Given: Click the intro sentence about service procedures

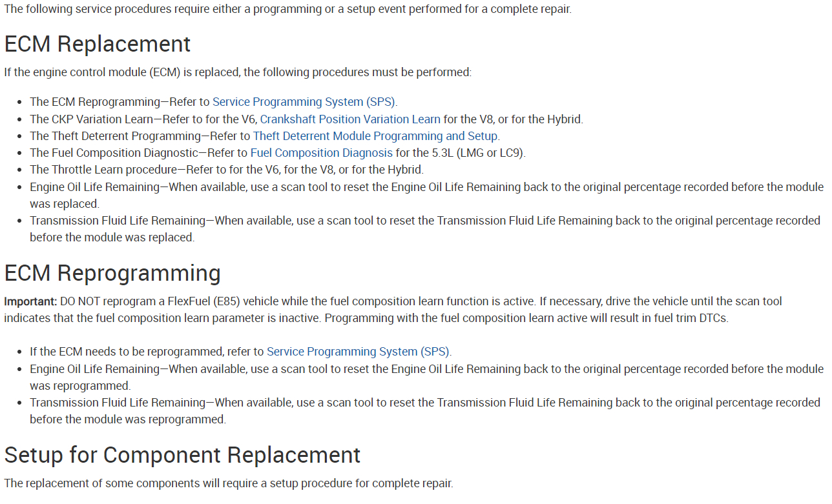Looking at the screenshot, I should [x=287, y=10].
